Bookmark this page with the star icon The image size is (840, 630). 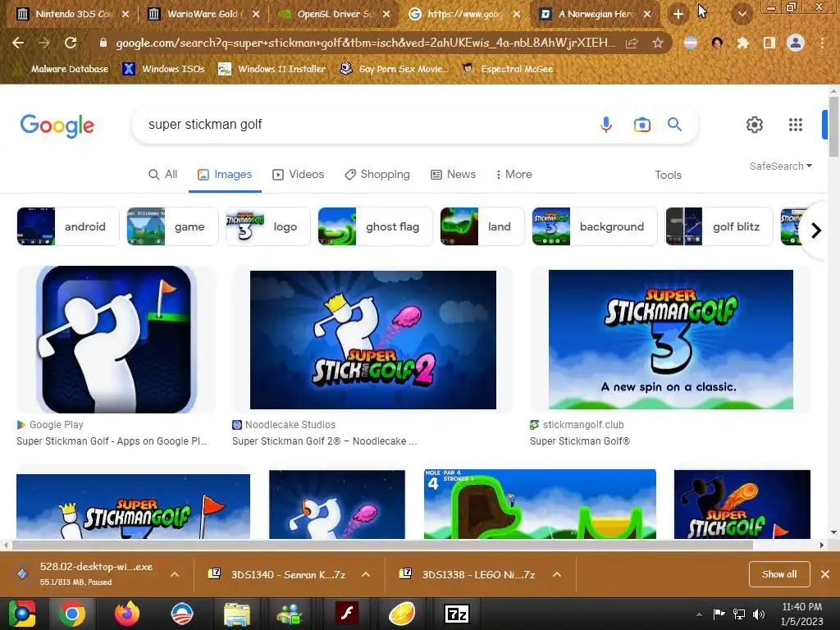click(x=658, y=43)
